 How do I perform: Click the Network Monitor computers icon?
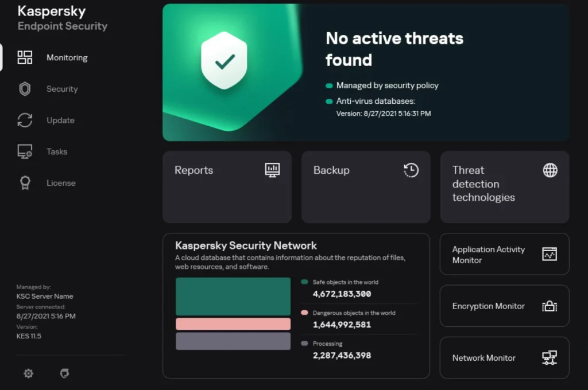coord(550,358)
